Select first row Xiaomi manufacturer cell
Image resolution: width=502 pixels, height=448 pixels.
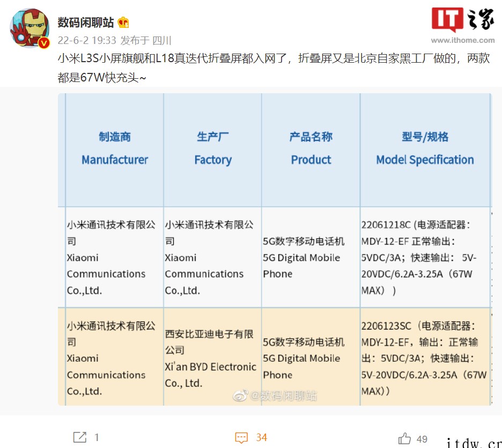pos(115,257)
